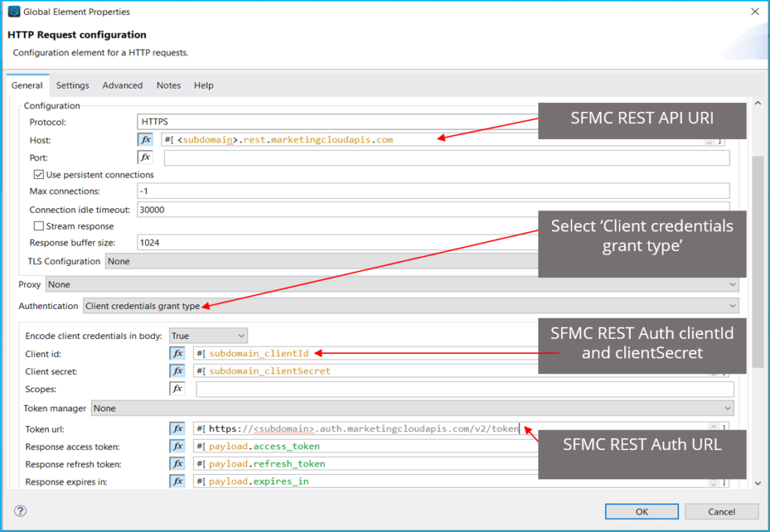Enable the Stream response checkbox
770x532 pixels.
pos(39,226)
